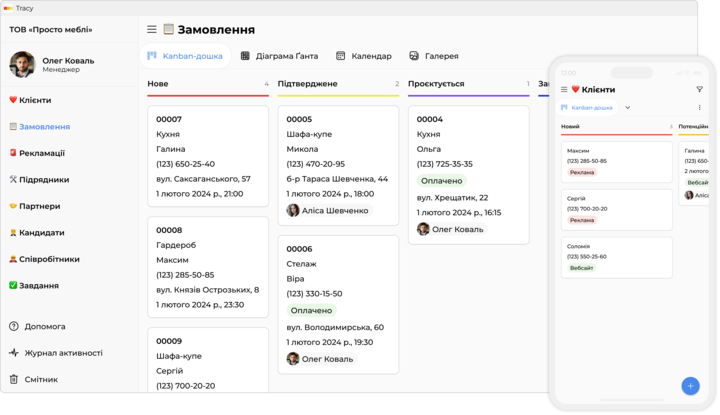Expand view chevron next to mobile Kanban-дошка

[x=627, y=108]
